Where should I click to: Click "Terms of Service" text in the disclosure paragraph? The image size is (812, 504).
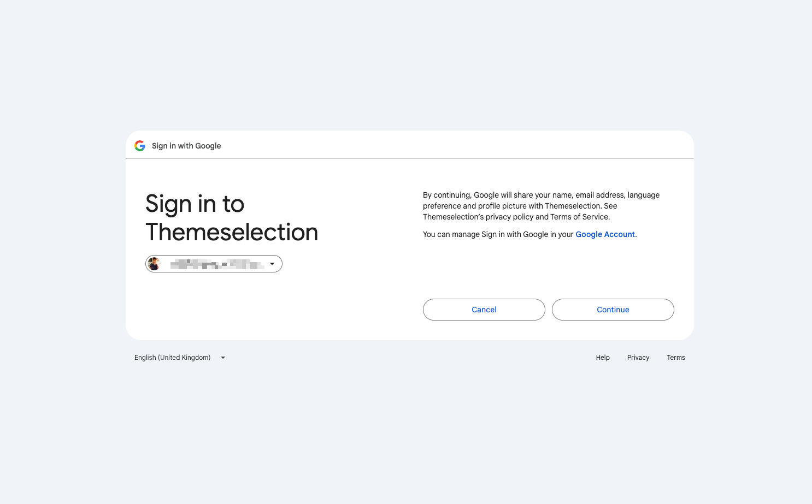coord(579,217)
